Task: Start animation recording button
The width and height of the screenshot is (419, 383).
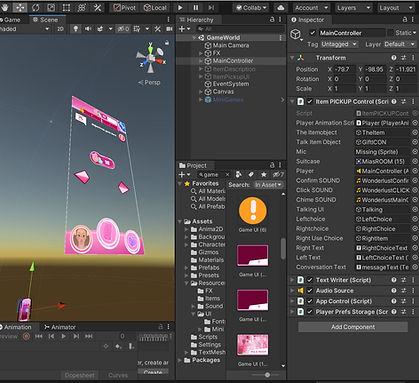Action: 26,336
